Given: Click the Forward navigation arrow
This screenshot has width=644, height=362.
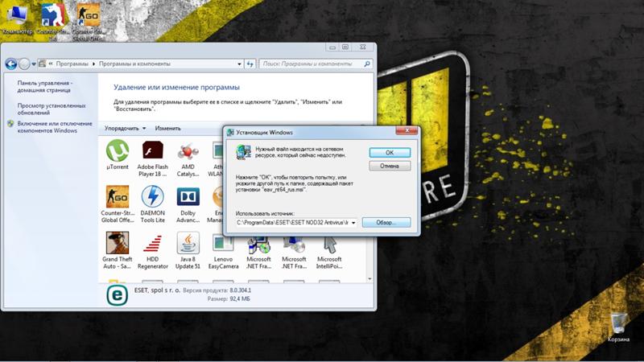Looking at the screenshot, I should (25, 64).
